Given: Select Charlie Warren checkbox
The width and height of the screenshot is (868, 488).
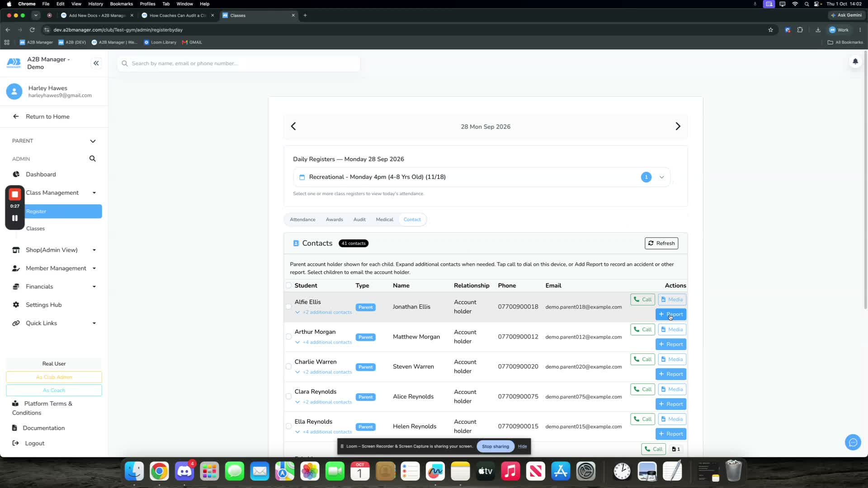Looking at the screenshot, I should 288,367.
